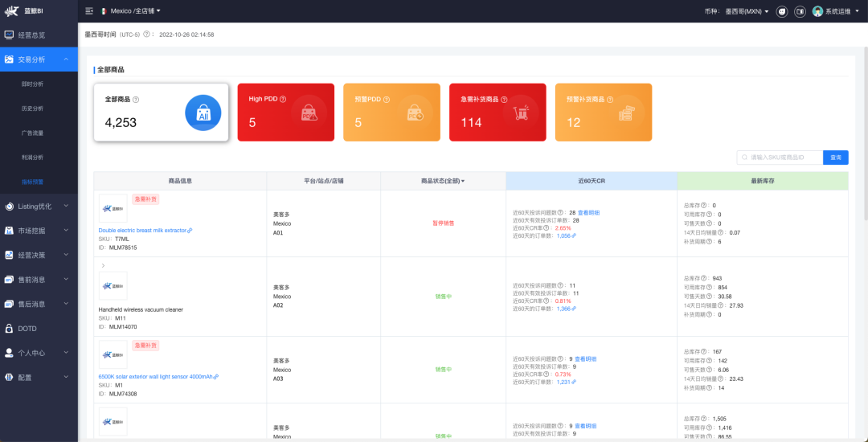This screenshot has width=868, height=442.
Task: Click the Listing优化 circular icon
Action: [x=9, y=207]
